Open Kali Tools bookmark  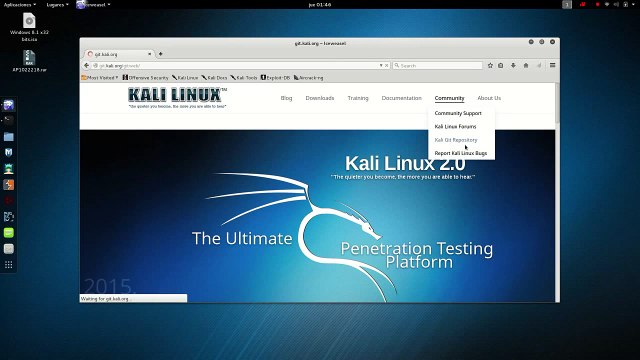[244, 78]
